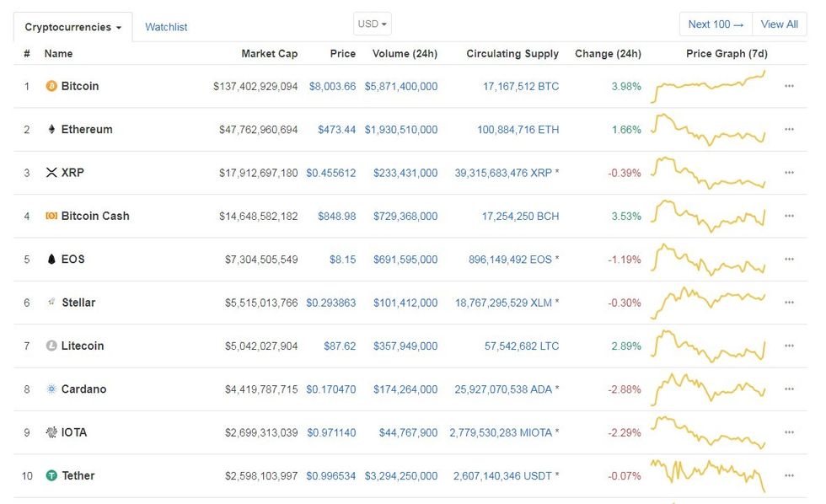This screenshot has width=826, height=504.
Task: Open the View All page
Action: point(779,24)
